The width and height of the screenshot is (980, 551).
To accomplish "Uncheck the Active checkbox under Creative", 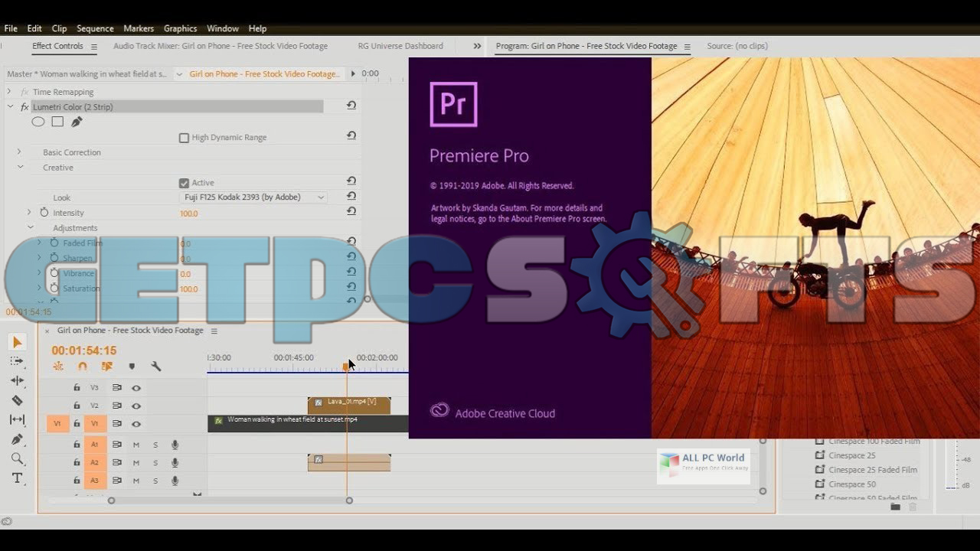I will 184,183.
